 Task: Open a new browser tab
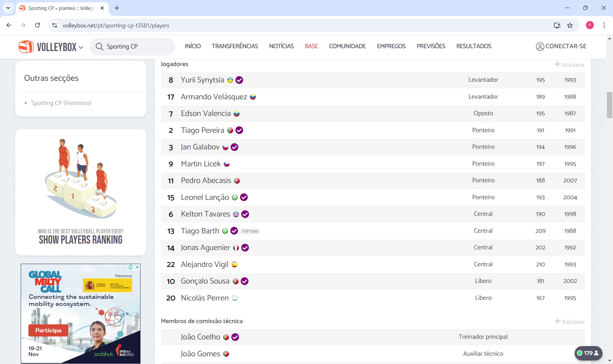click(117, 8)
